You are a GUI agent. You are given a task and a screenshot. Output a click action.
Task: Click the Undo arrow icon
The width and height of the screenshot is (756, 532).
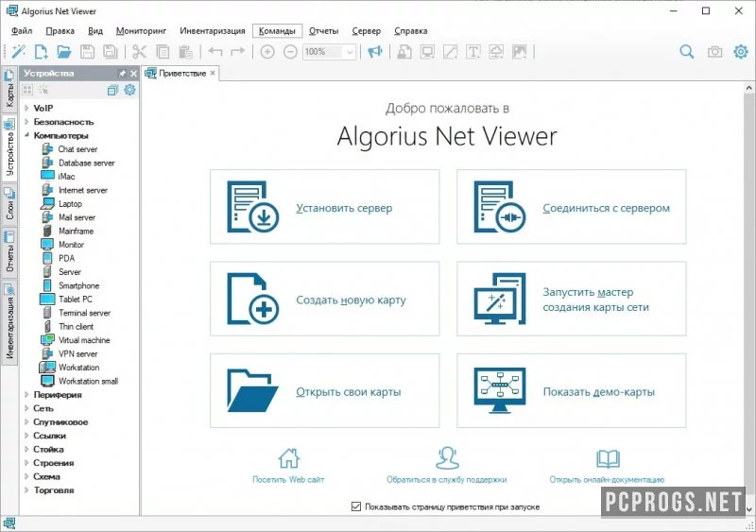pos(215,52)
